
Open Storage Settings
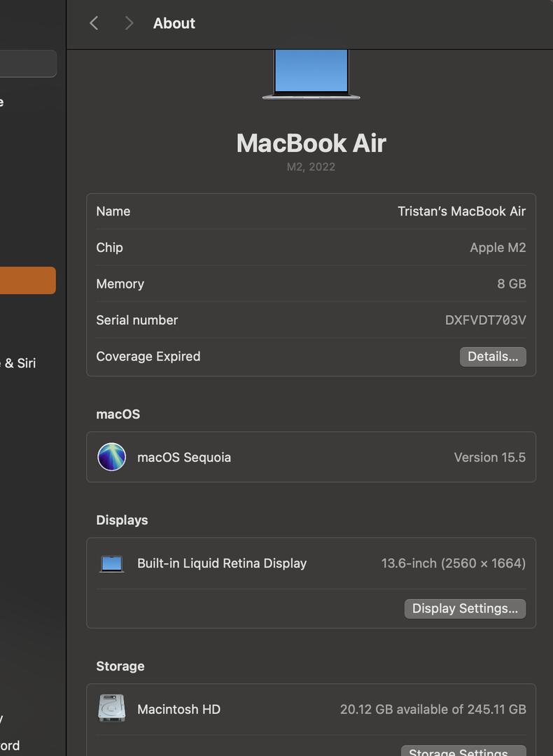(463, 751)
